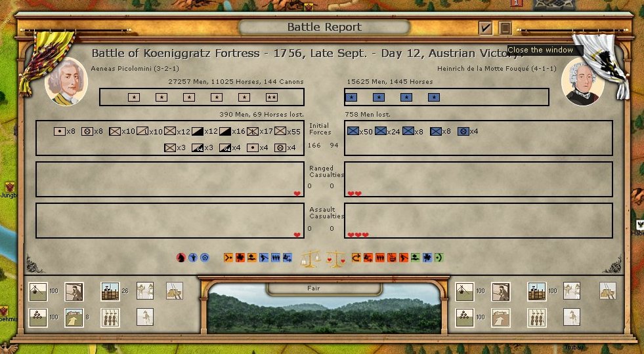The width and height of the screenshot is (644, 354).
Task: Click the first blue Prussian leader star icon
Action: [351, 97]
